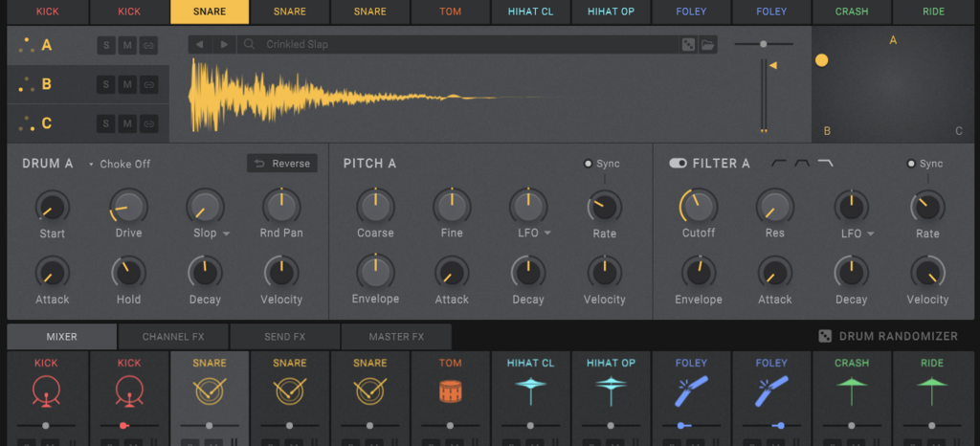980x446 pixels.
Task: Mute layer C with its M button
Action: click(127, 123)
